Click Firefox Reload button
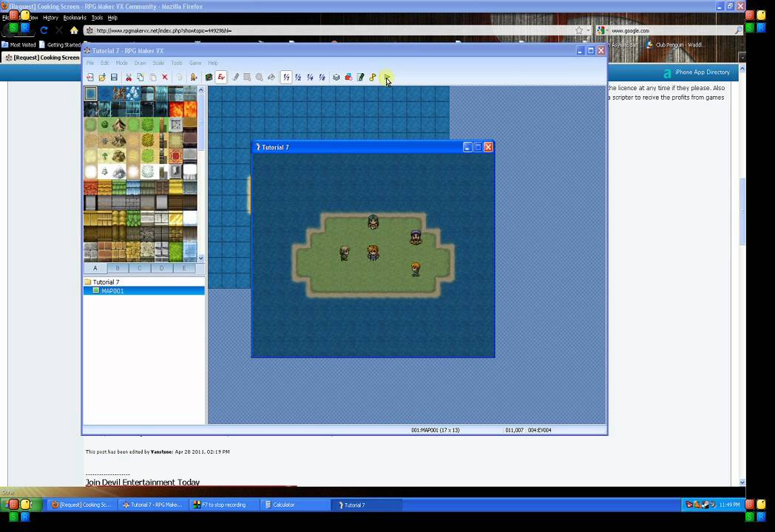Viewport: 775px width, 532px height. click(x=44, y=30)
